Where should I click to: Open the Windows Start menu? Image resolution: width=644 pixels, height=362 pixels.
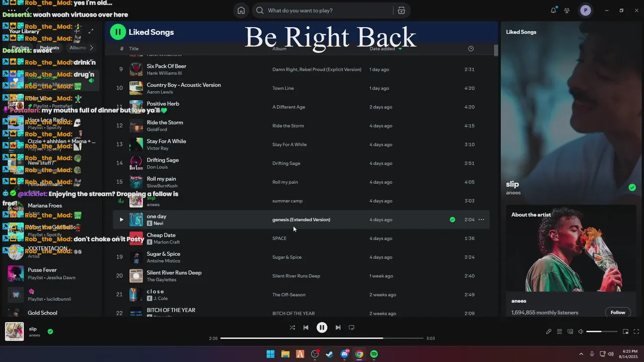tap(270, 354)
